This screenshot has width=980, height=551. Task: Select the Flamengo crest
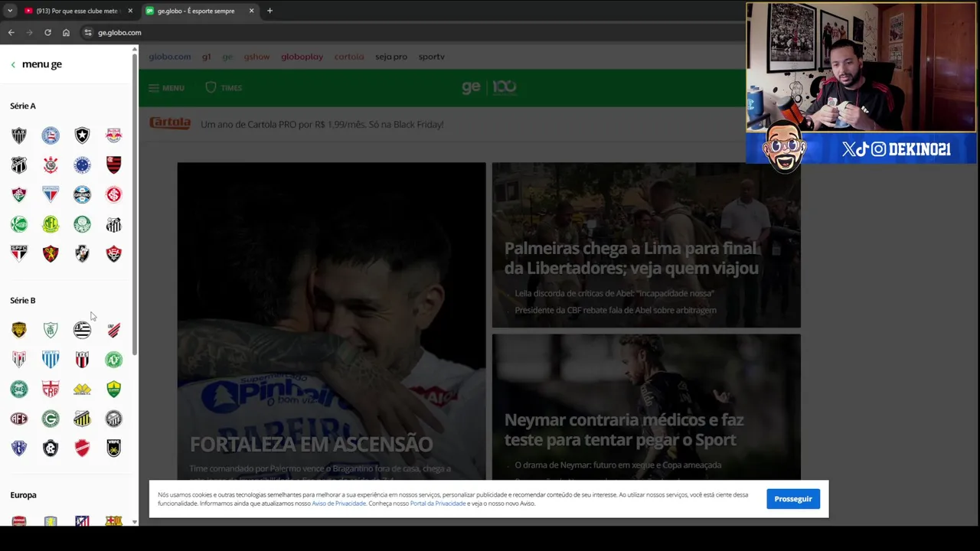[113, 165]
